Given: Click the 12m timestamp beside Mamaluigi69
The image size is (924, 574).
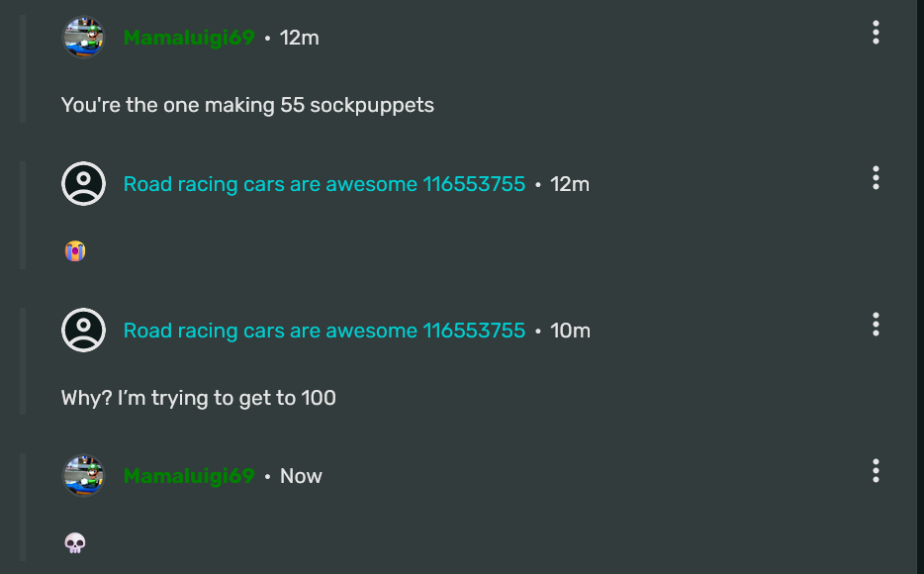Looking at the screenshot, I should tap(300, 38).
